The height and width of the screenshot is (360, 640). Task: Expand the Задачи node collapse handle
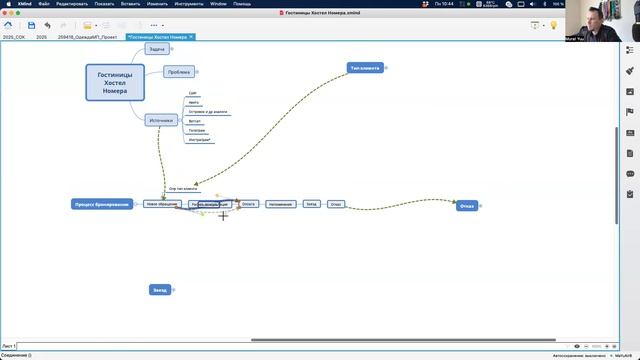[x=172, y=49]
